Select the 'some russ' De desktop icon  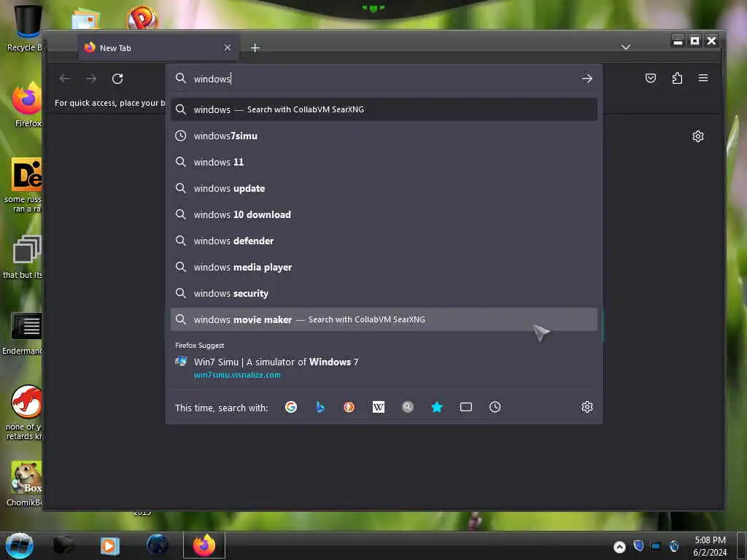click(x=25, y=184)
